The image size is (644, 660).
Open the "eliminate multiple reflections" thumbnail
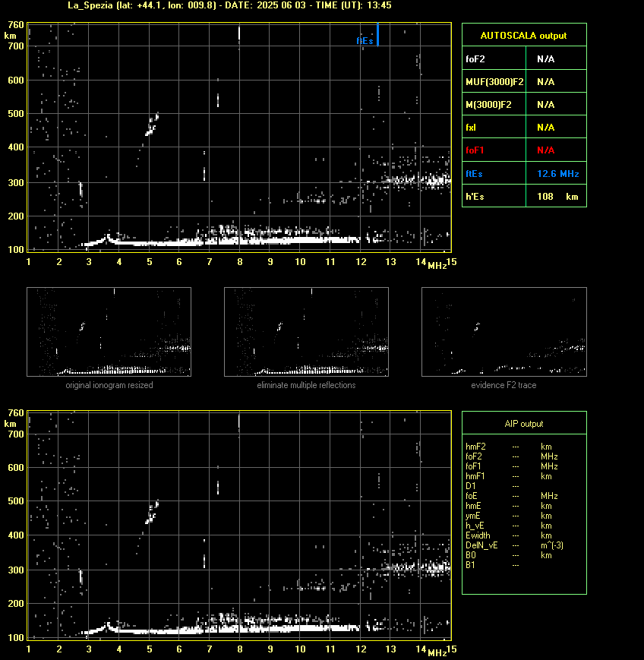(306, 332)
